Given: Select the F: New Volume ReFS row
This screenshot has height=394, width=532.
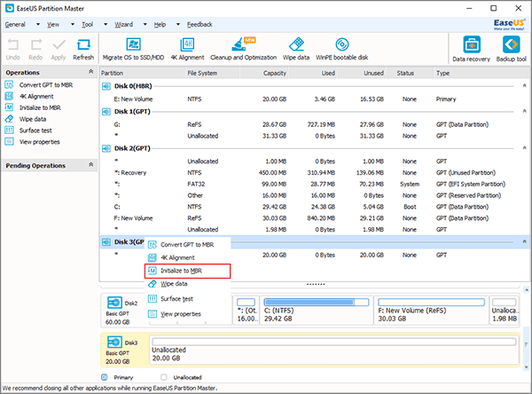Looking at the screenshot, I should [312, 218].
